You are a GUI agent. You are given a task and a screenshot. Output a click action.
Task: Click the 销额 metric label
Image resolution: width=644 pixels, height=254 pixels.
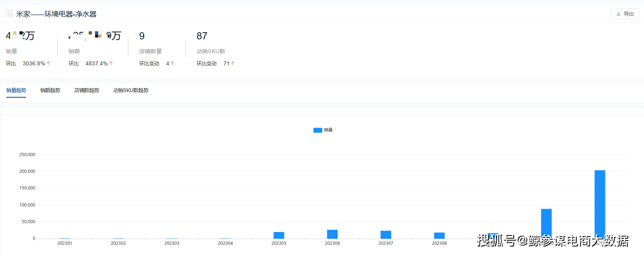74,51
